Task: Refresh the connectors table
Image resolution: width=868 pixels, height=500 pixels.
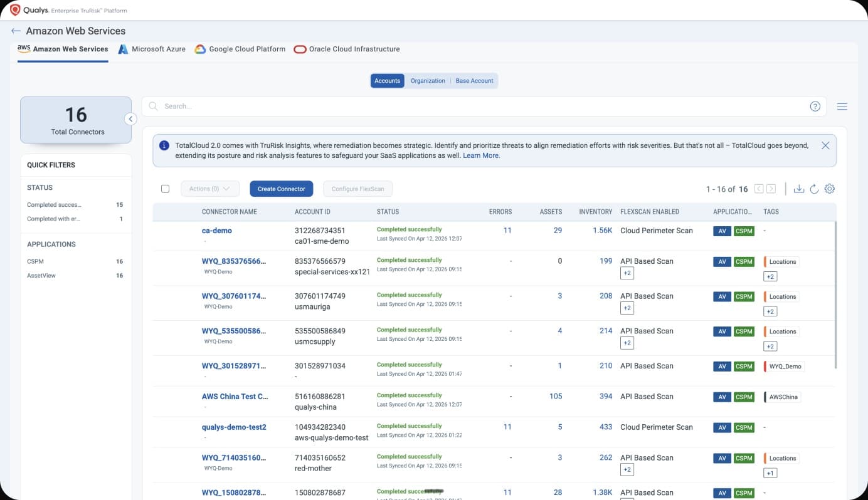Action: [814, 189]
